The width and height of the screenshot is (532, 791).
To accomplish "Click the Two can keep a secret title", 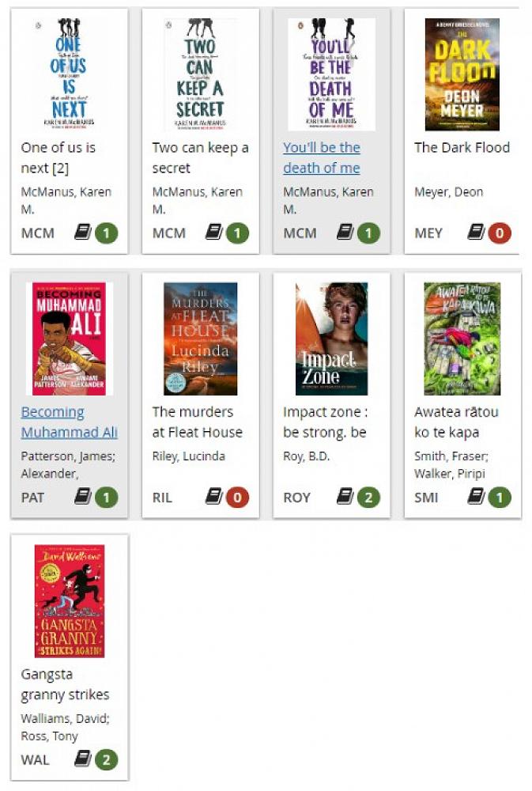I will tap(200, 157).
